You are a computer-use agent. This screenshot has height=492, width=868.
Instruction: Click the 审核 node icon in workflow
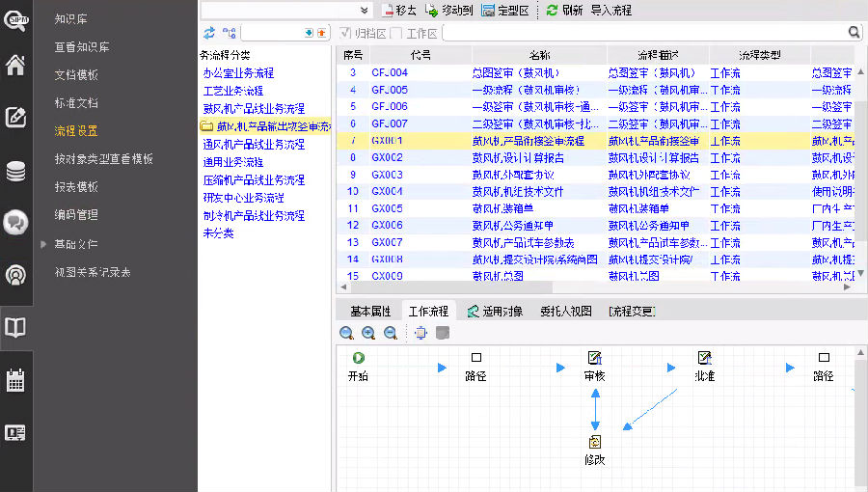[x=595, y=358]
